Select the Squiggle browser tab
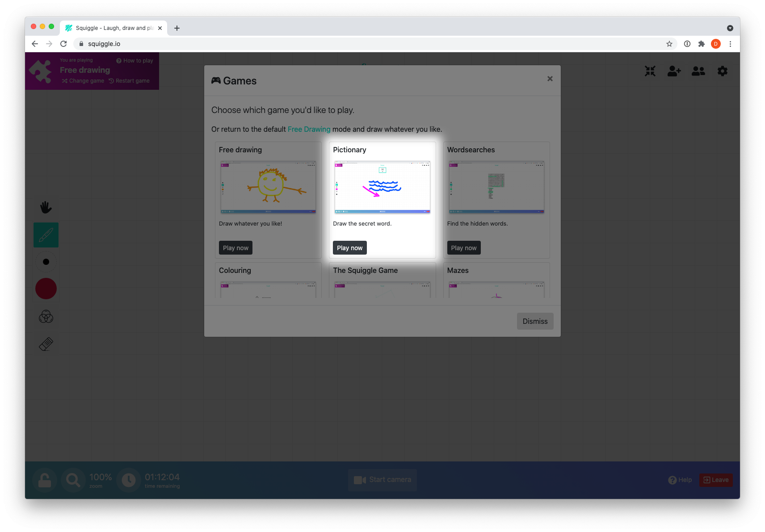The height and width of the screenshot is (532, 765). pyautogui.click(x=113, y=28)
